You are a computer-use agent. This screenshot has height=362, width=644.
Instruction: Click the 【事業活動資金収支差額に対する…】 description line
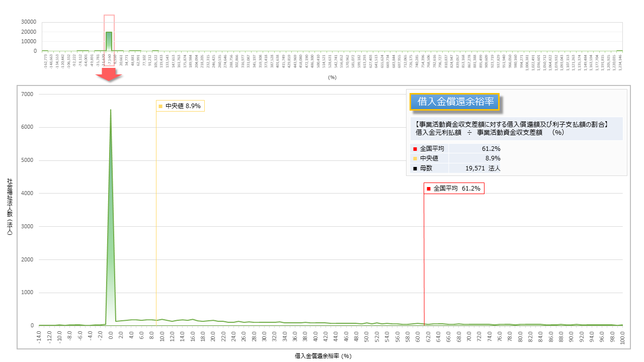pos(512,124)
